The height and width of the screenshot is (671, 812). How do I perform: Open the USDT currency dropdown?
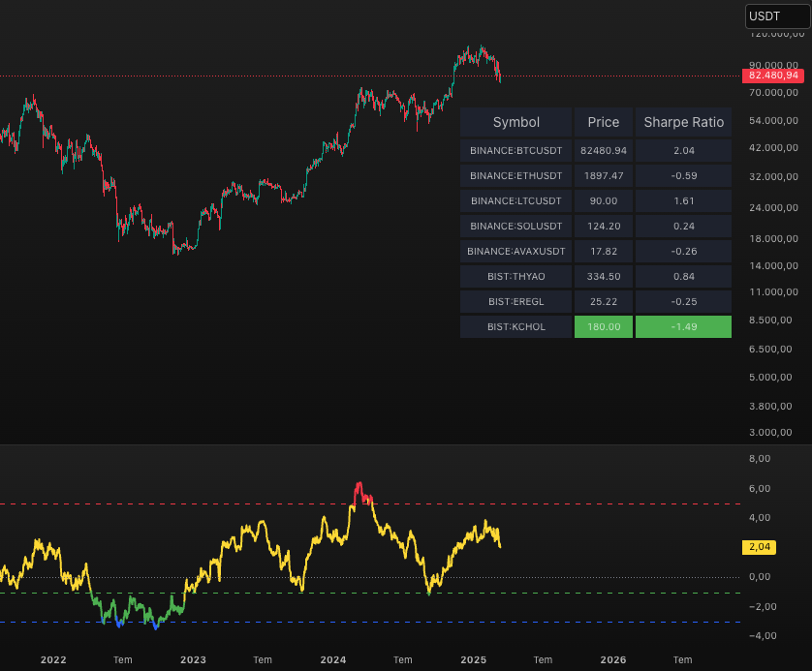pos(775,16)
